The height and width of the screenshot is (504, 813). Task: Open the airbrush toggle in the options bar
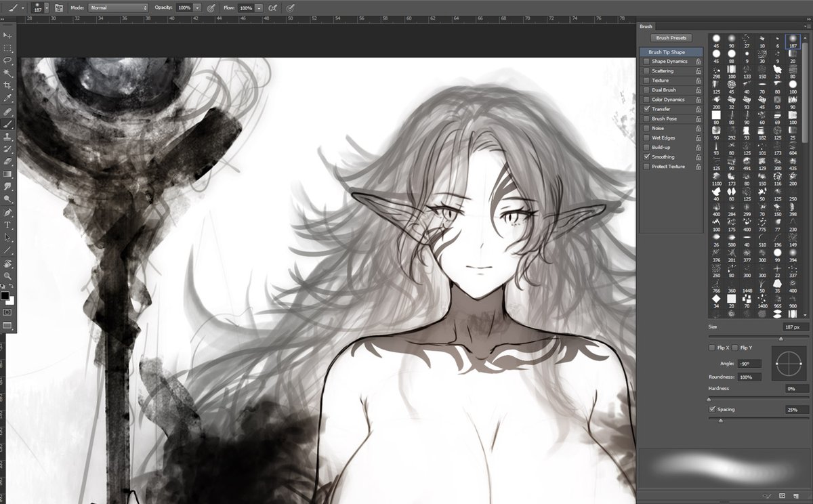(x=272, y=7)
